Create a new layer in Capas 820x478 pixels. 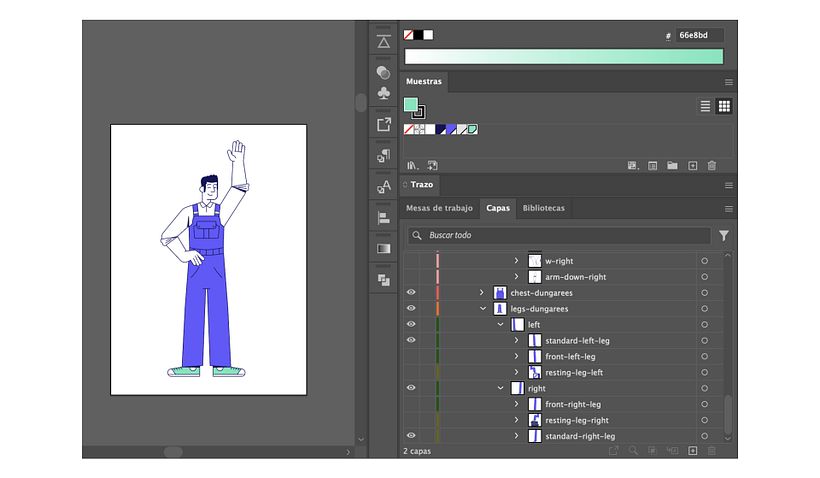pyautogui.click(x=692, y=451)
